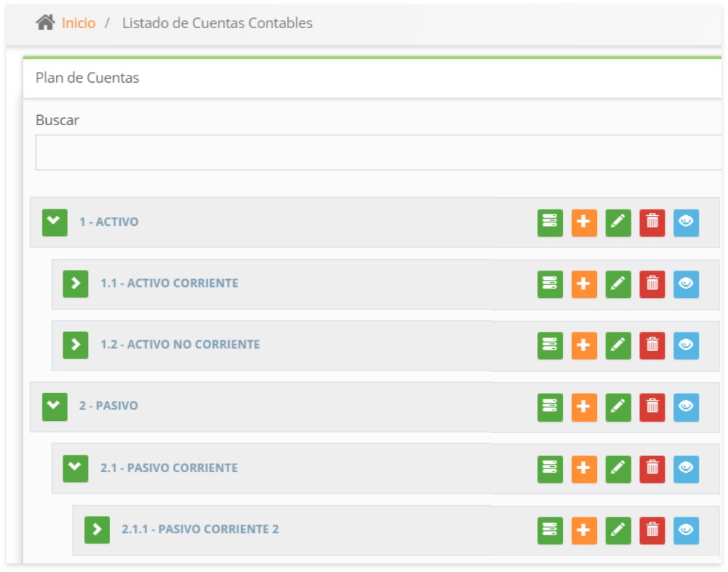Delete the 1.1 - ACTIVO CORRIENTE account
The image size is (728, 572).
click(x=652, y=284)
